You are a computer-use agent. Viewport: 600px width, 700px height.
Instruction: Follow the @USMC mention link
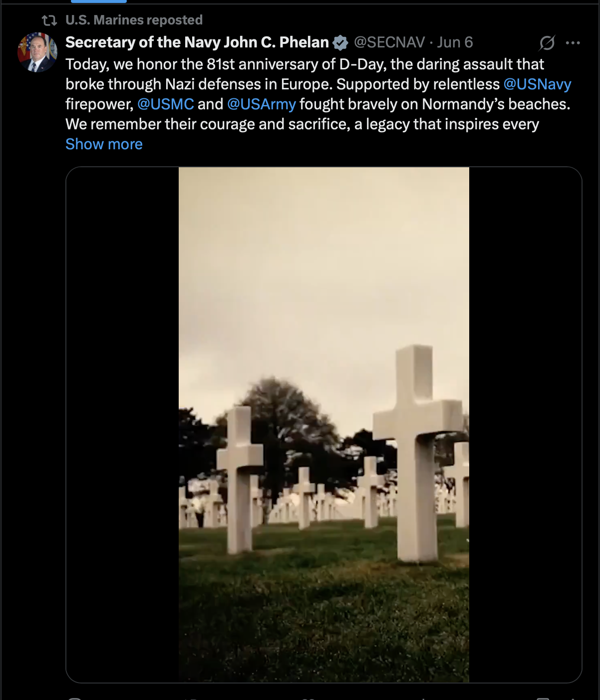pyautogui.click(x=166, y=104)
